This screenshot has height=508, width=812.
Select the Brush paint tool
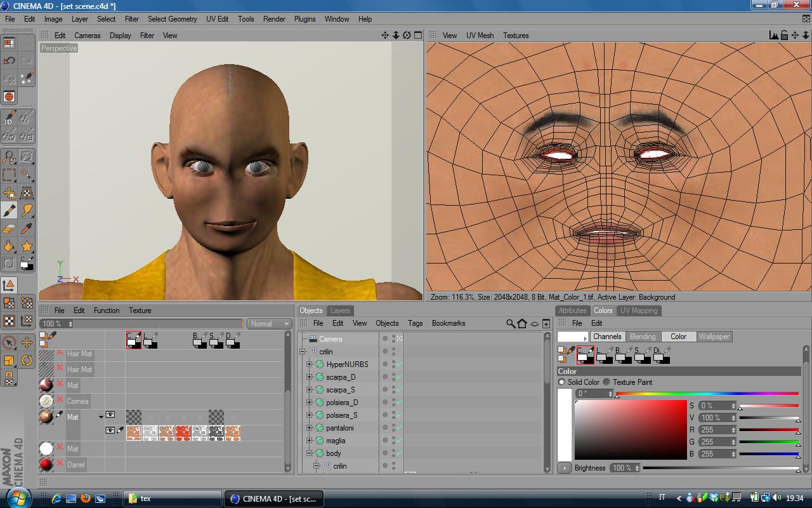(x=9, y=210)
